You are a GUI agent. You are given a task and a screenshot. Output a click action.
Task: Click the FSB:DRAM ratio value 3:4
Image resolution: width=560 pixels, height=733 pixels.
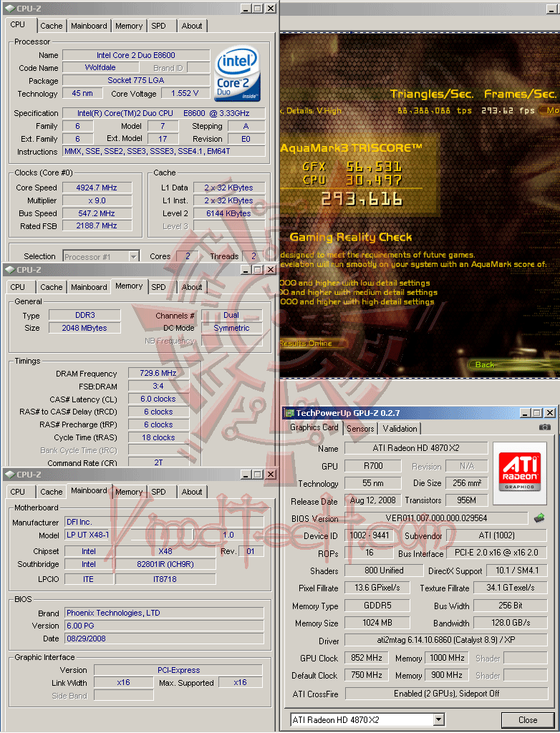158,386
